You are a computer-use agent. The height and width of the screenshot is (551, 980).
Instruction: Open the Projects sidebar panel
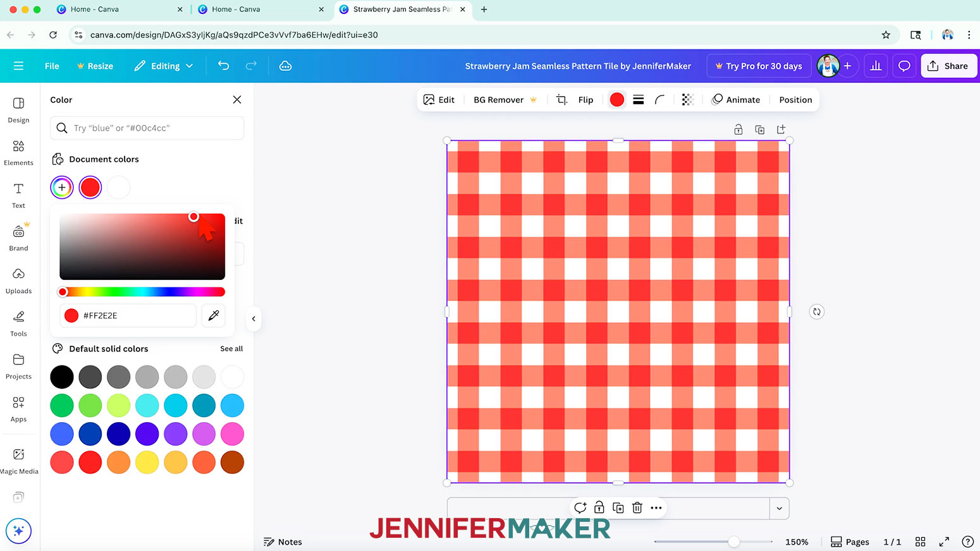tap(18, 366)
